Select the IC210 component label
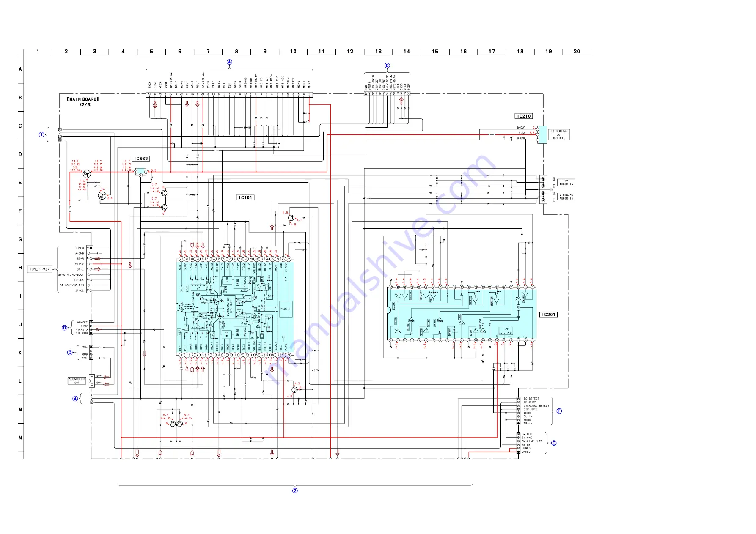 [x=524, y=116]
